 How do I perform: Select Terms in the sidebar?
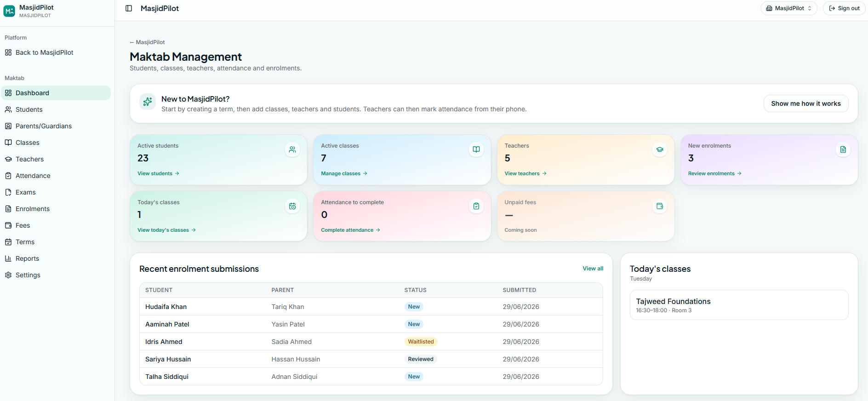(x=55, y=242)
